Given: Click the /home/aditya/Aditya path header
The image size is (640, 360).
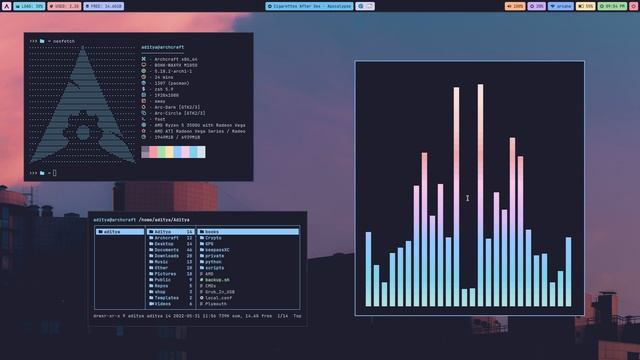Looking at the screenshot, I should tap(164, 220).
